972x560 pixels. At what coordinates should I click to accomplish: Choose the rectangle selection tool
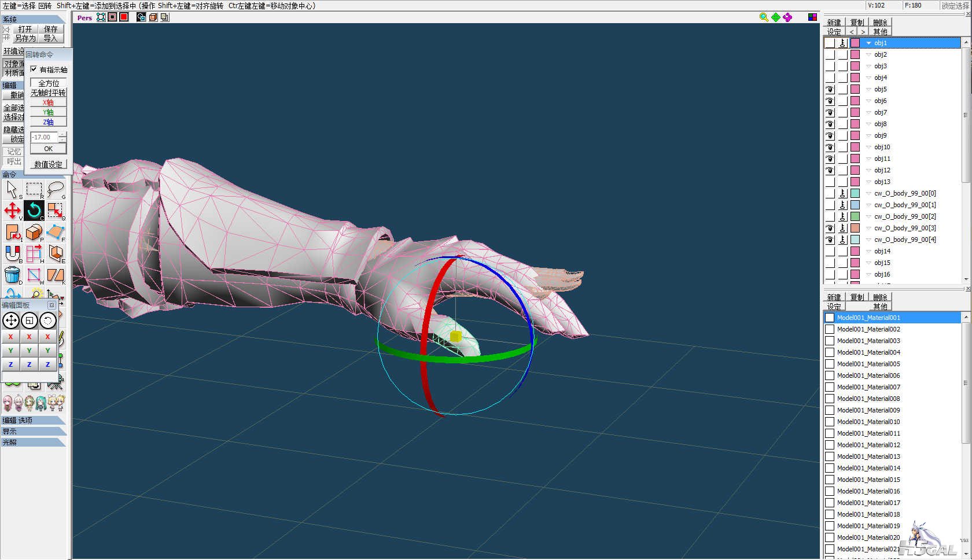(34, 189)
